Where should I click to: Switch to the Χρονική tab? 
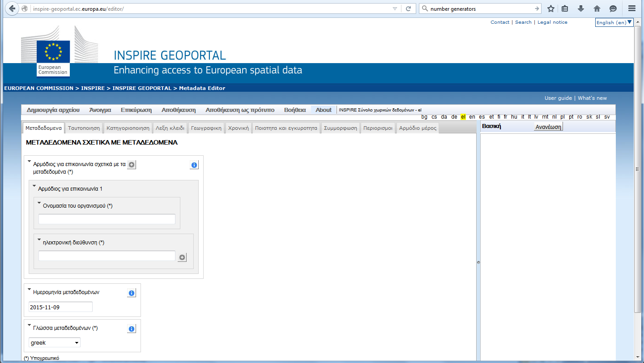239,128
